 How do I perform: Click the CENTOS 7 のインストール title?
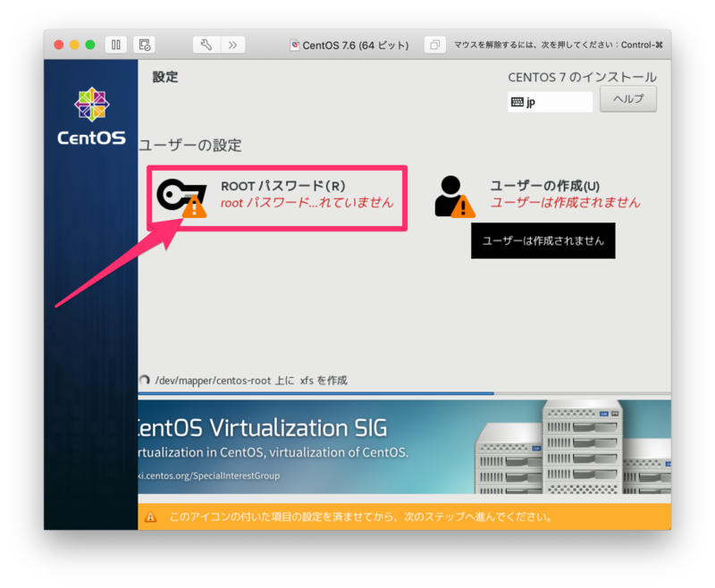[583, 77]
